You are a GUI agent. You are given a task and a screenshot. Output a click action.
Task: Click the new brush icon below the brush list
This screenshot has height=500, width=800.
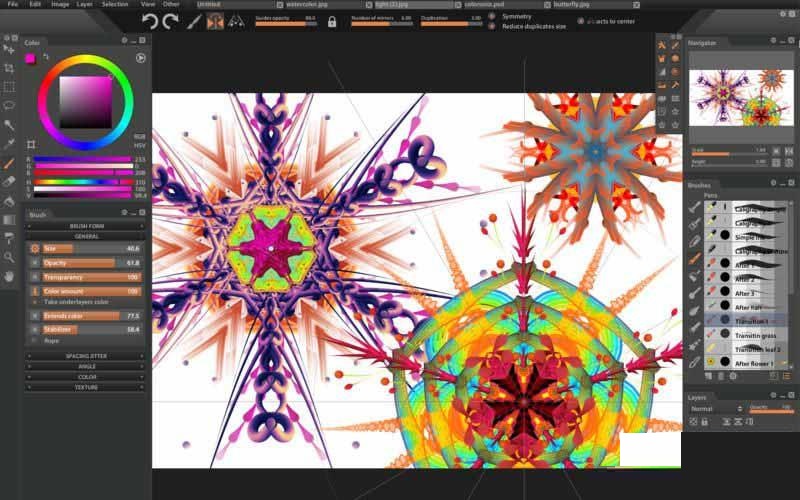[708, 376]
